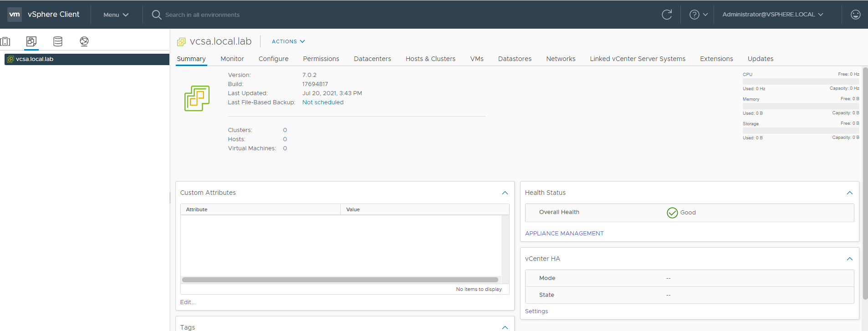Viewport: 868px width, 331px height.
Task: Open the Storage inventory icon
Action: [58, 41]
